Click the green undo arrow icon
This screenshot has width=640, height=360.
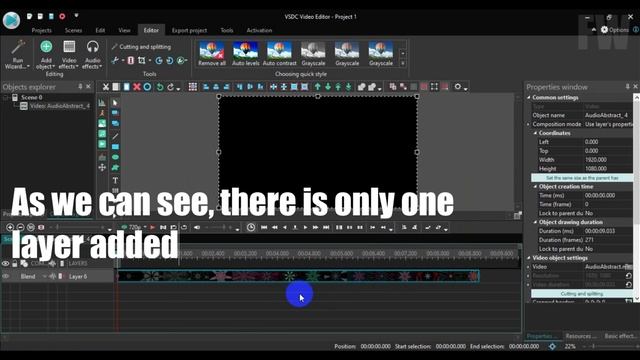tap(160, 87)
